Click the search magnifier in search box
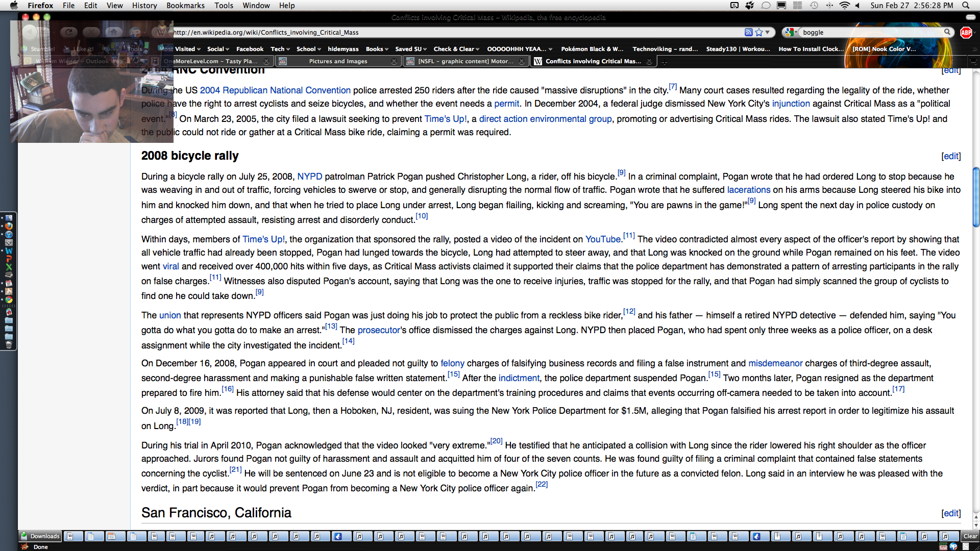This screenshot has width=980, height=551. click(x=947, y=32)
